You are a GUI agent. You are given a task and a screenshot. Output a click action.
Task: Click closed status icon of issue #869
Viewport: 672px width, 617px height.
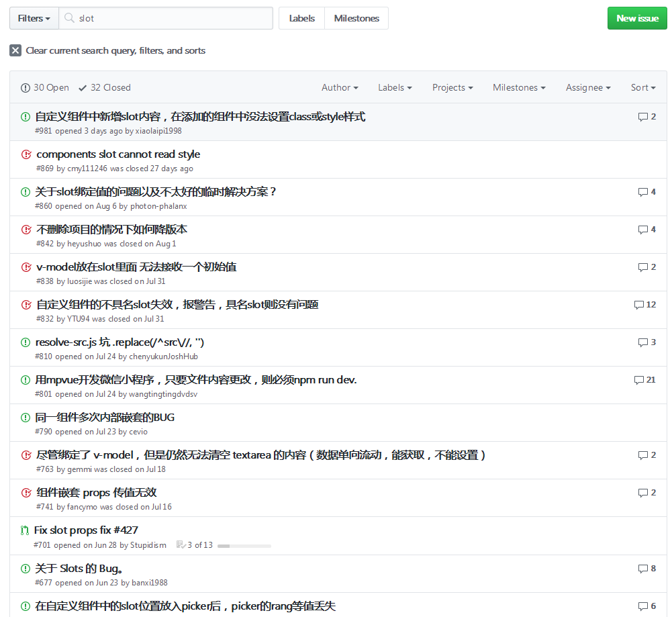(26, 154)
